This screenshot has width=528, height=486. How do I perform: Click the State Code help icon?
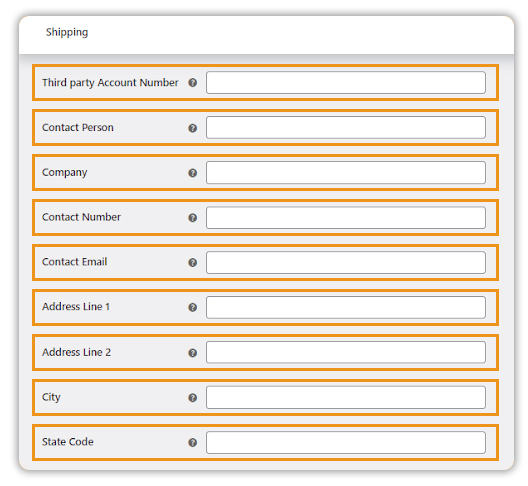pyautogui.click(x=193, y=442)
